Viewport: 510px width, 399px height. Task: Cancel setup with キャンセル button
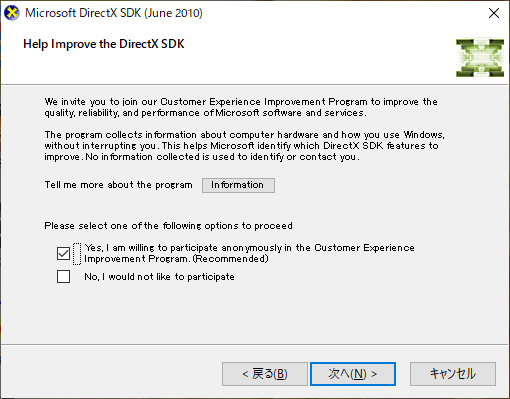[453, 374]
